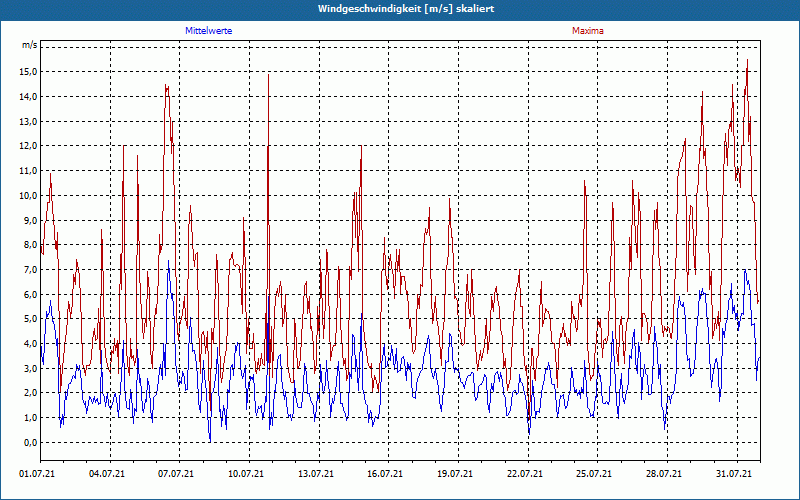Select the 19.07.21 date label
Image resolution: width=800 pixels, height=500 pixels.
point(455,474)
